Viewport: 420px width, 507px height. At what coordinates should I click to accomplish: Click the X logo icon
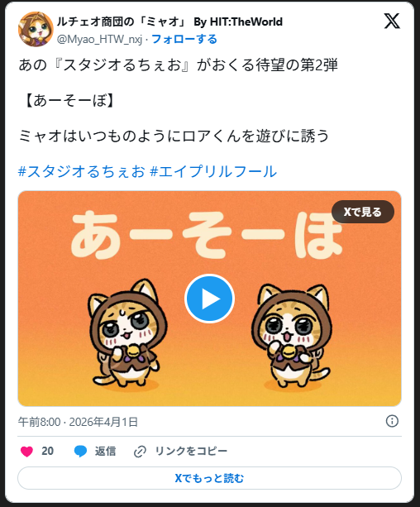[x=392, y=21]
